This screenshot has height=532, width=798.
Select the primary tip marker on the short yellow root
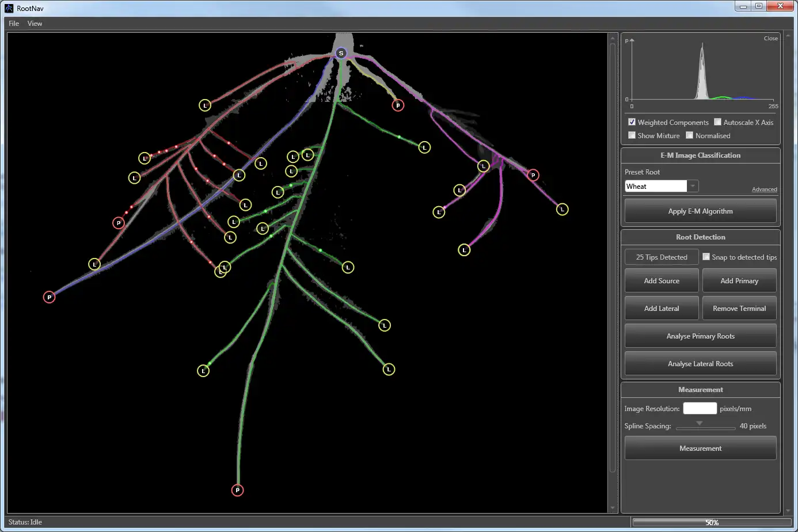(398, 105)
